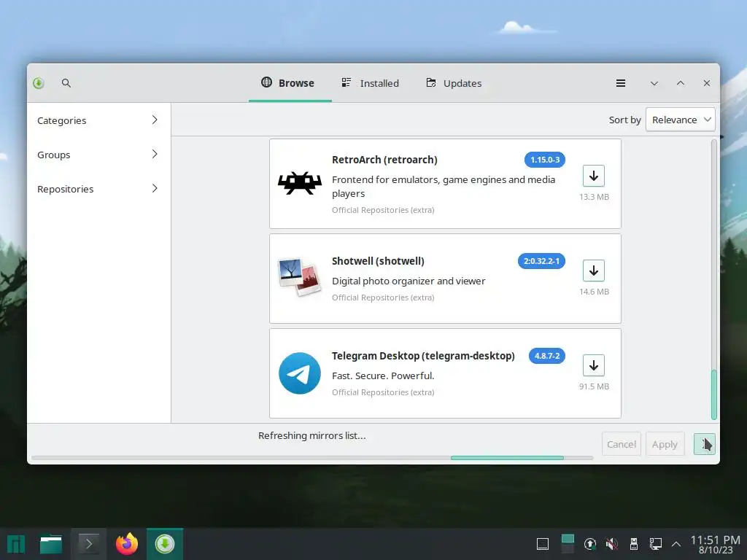Minimize the Pamac window

point(654,83)
